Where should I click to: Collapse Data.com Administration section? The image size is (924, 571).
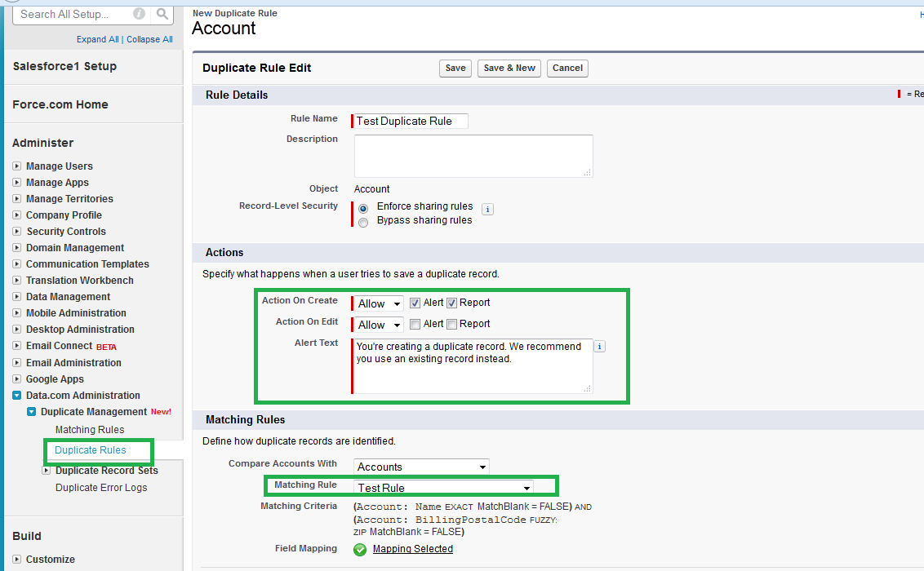(17, 395)
